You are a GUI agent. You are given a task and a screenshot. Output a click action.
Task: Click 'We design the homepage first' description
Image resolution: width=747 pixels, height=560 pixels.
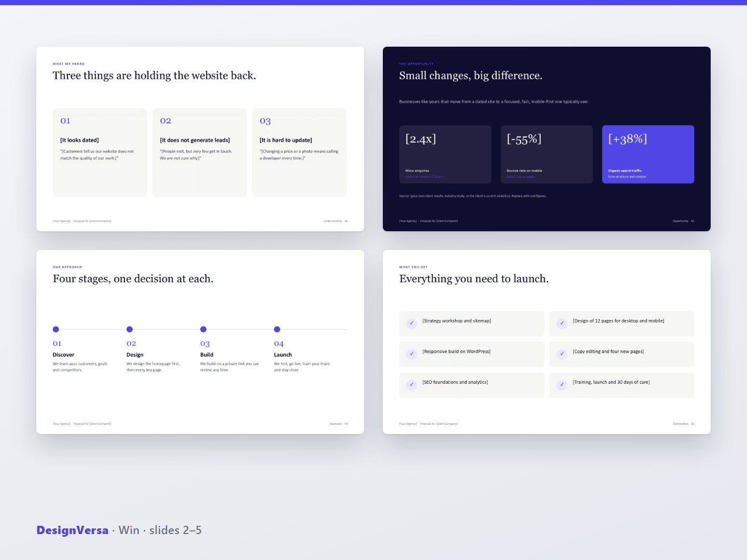point(153,367)
